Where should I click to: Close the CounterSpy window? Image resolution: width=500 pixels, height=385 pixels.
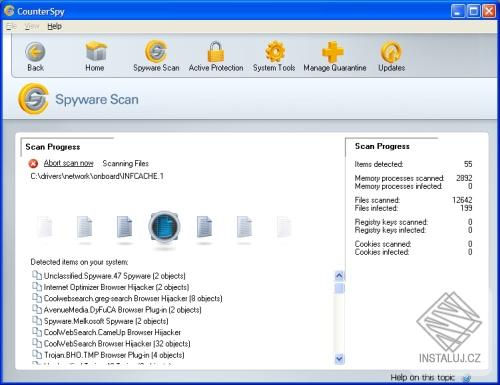click(489, 11)
